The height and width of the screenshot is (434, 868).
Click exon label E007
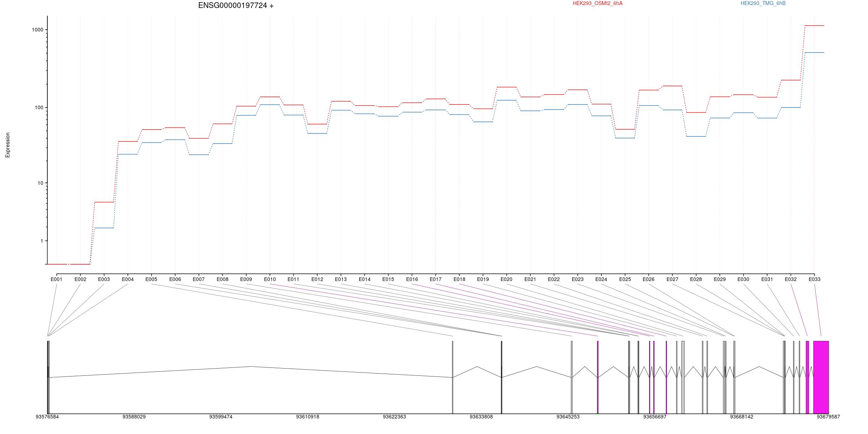tap(199, 279)
